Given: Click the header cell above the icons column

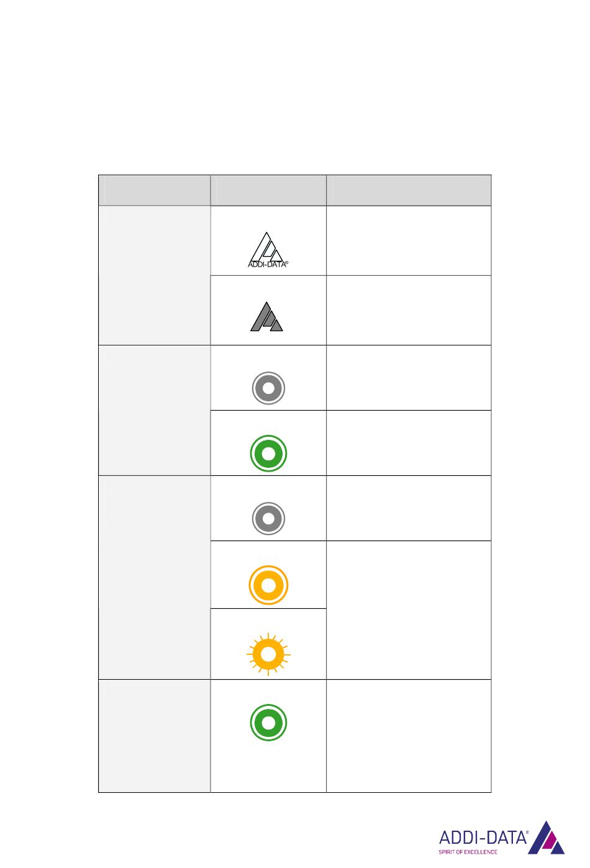Looking at the screenshot, I should click(268, 190).
